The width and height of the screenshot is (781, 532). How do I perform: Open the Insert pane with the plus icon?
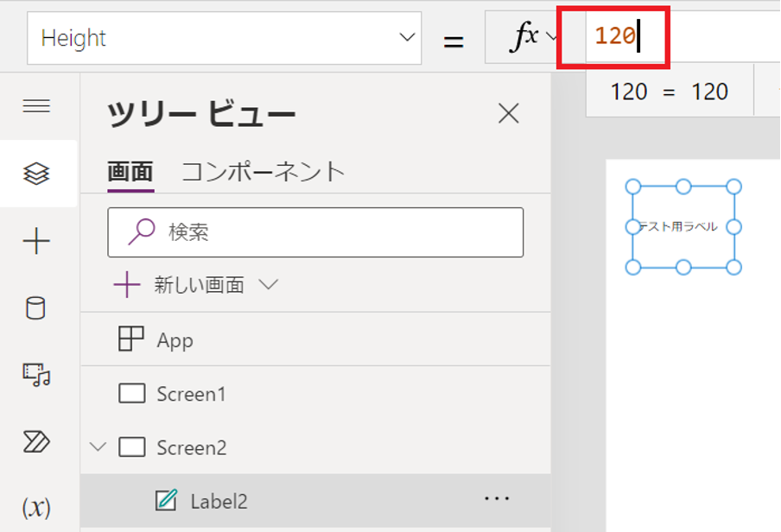(36, 242)
